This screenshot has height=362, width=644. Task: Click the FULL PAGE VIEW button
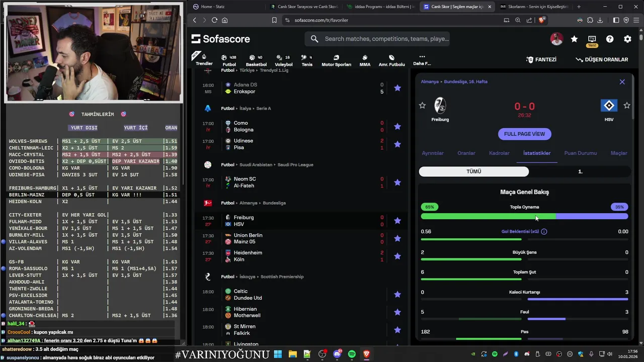pyautogui.click(x=524, y=134)
